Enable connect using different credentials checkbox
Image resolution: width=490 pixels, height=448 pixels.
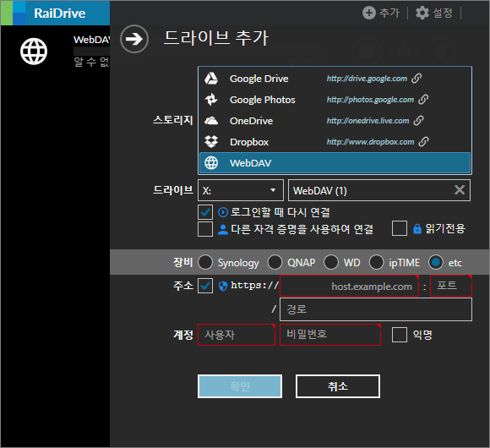pos(205,229)
